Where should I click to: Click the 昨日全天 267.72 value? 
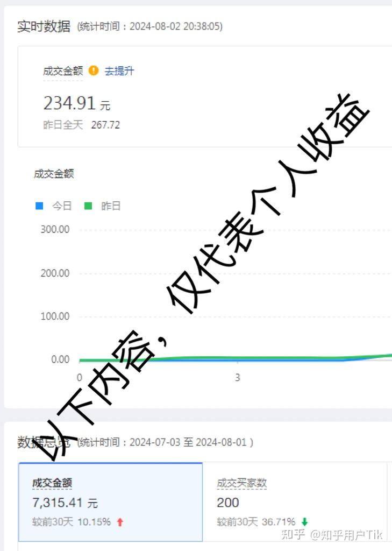pos(105,125)
